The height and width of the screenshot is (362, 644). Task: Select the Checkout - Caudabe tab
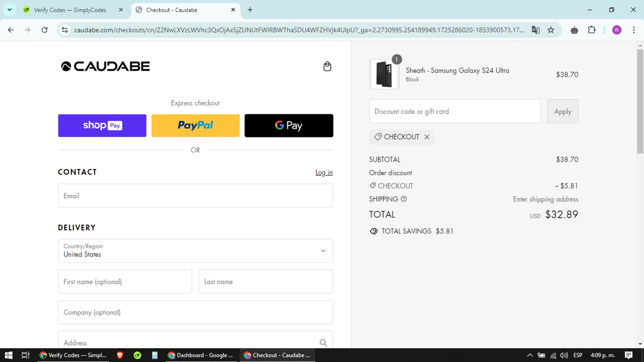186,9
